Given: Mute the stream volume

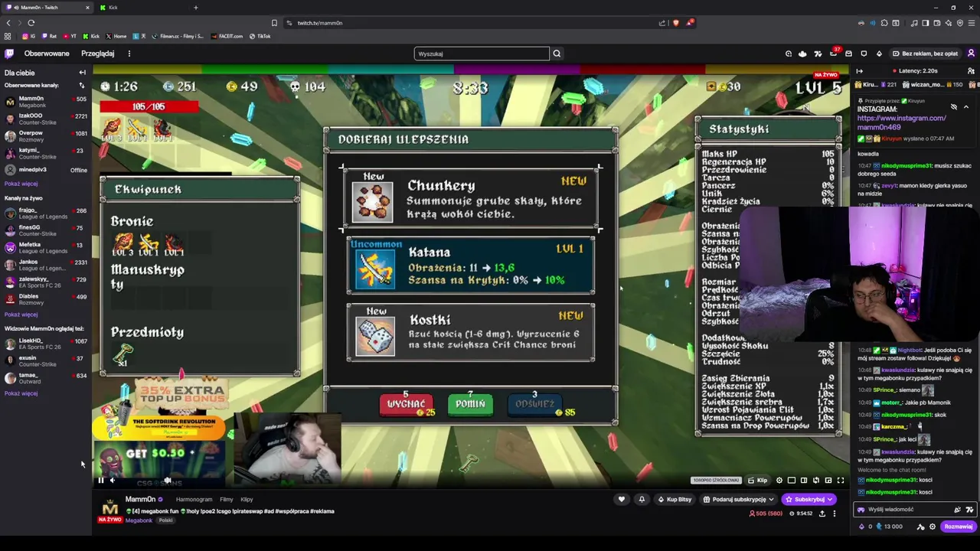Looking at the screenshot, I should pyautogui.click(x=113, y=481).
